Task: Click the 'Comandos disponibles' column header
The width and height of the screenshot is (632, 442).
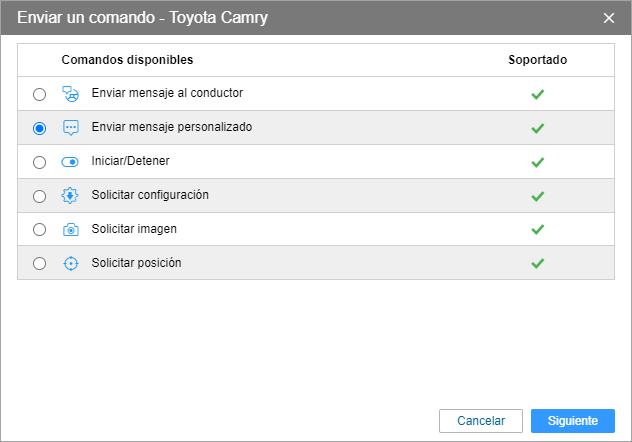Action: tap(127, 60)
